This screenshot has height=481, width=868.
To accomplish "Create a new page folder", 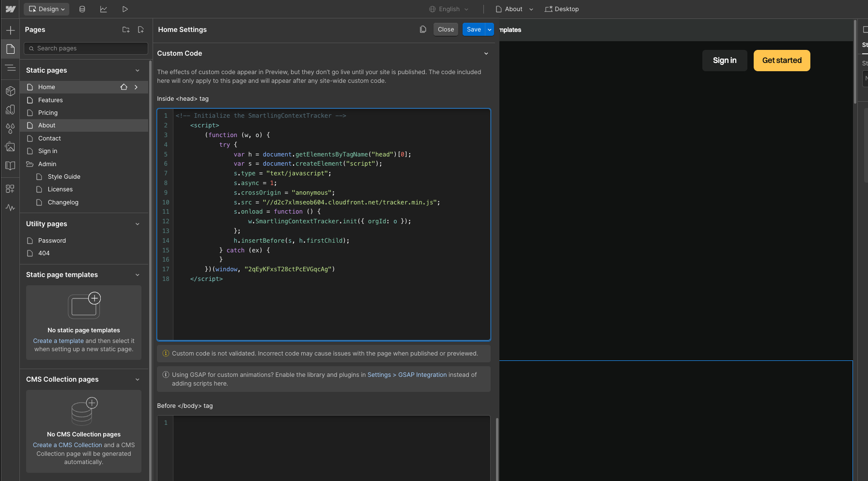I will coord(126,30).
